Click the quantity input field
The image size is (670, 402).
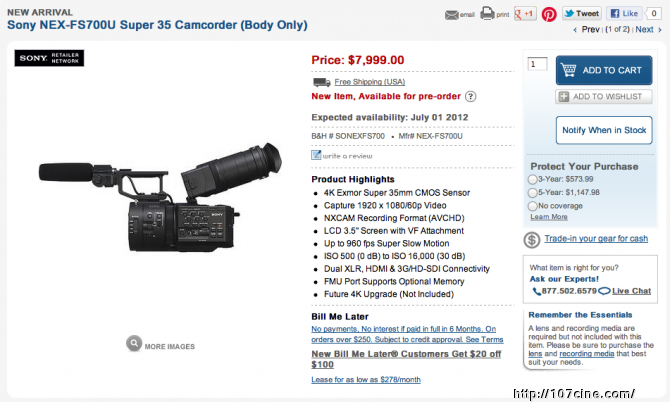(x=538, y=64)
